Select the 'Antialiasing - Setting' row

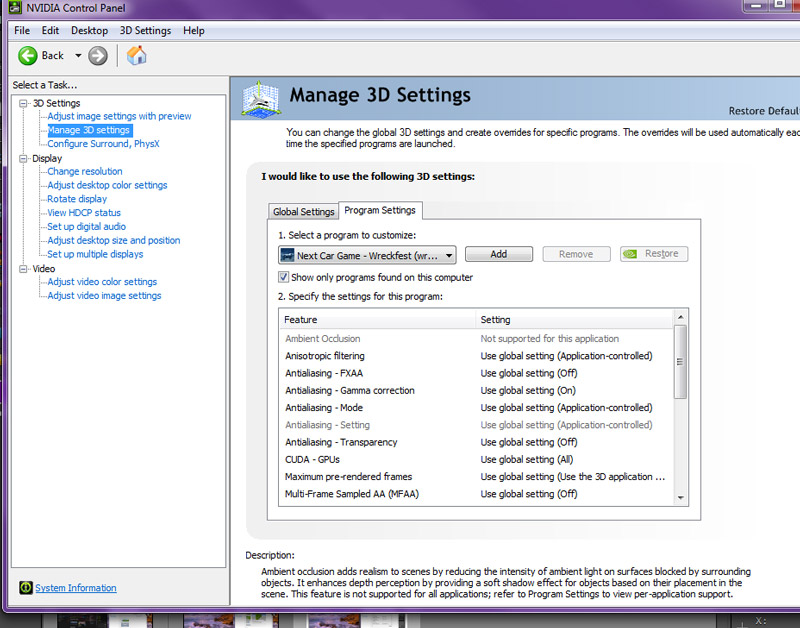(x=476, y=425)
